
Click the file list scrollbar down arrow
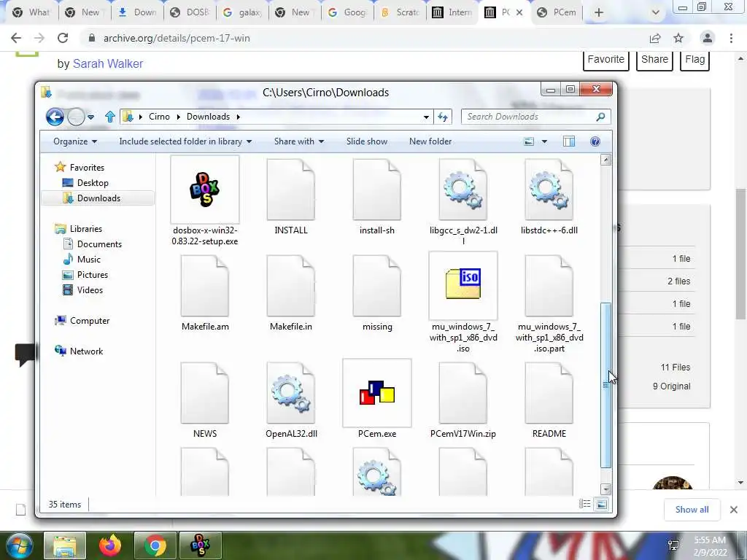pyautogui.click(x=605, y=489)
